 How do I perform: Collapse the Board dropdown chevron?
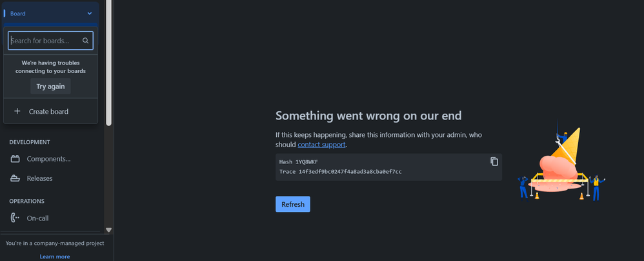(x=90, y=14)
